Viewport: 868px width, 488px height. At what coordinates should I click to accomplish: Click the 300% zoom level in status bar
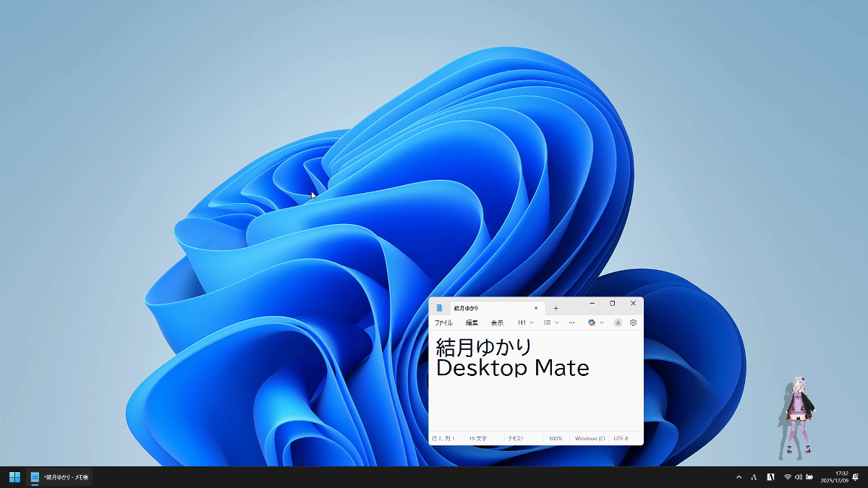click(x=555, y=438)
